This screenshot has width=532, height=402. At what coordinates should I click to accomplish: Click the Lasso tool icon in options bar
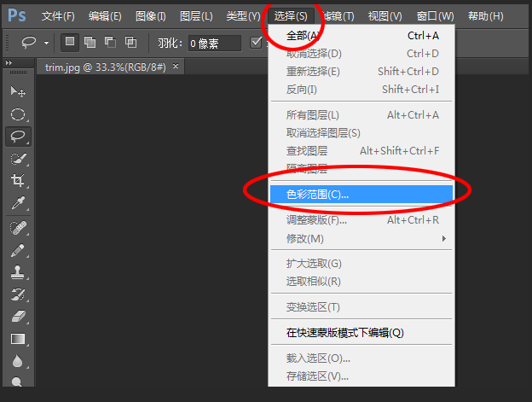click(28, 43)
